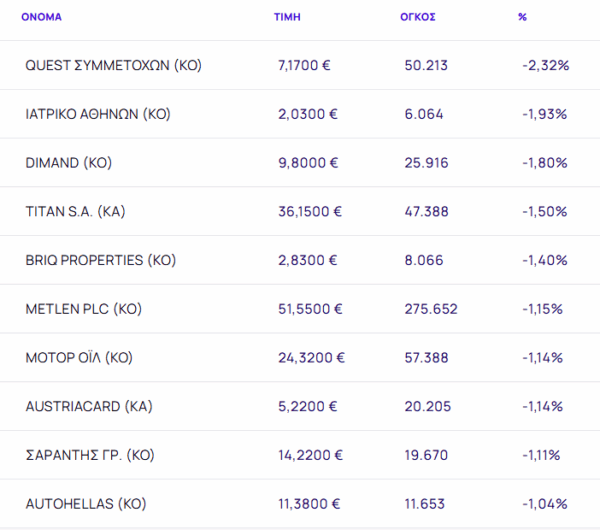The height and width of the screenshot is (530, 600).
Task: Click the 275.652 volume value
Action: [431, 309]
